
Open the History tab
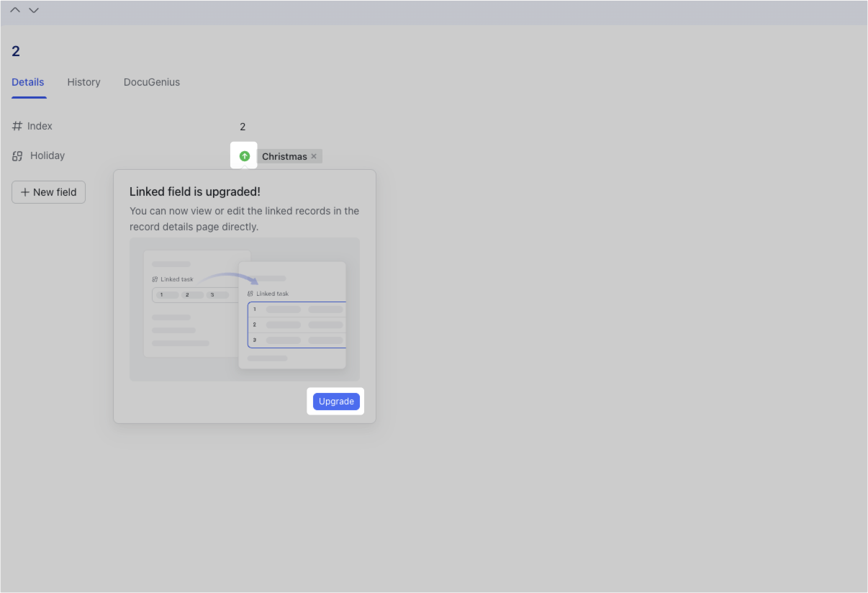[83, 82]
